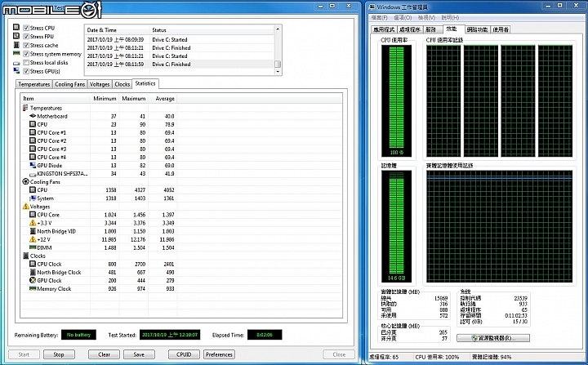Click the log list scroll up arrow
588x365 pixels.
click(x=278, y=29)
